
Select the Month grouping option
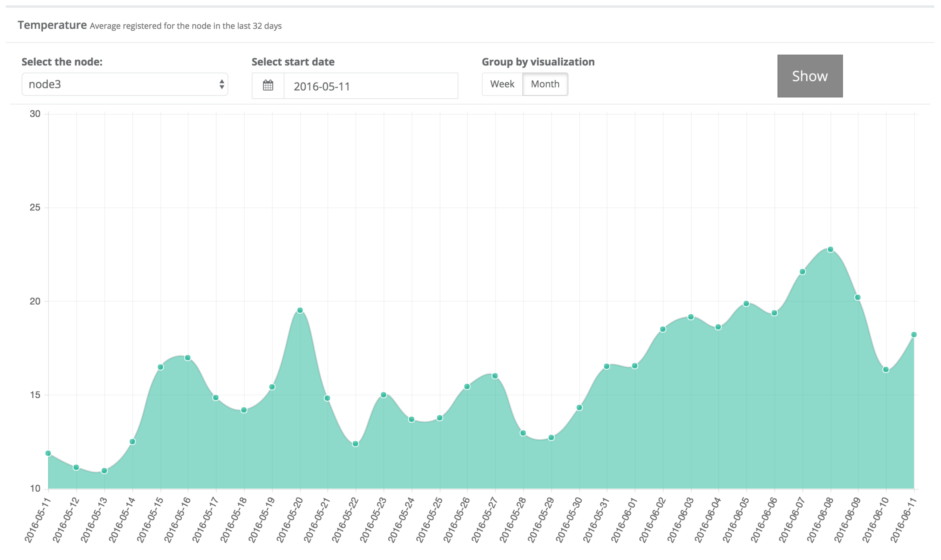pyautogui.click(x=545, y=84)
